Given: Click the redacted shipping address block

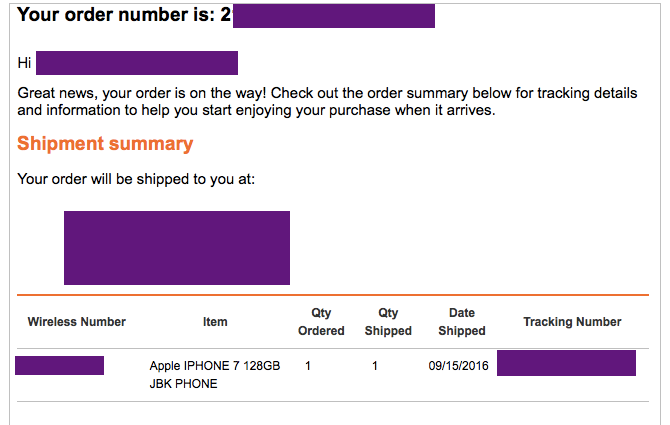Looking at the screenshot, I should pyautogui.click(x=177, y=247).
